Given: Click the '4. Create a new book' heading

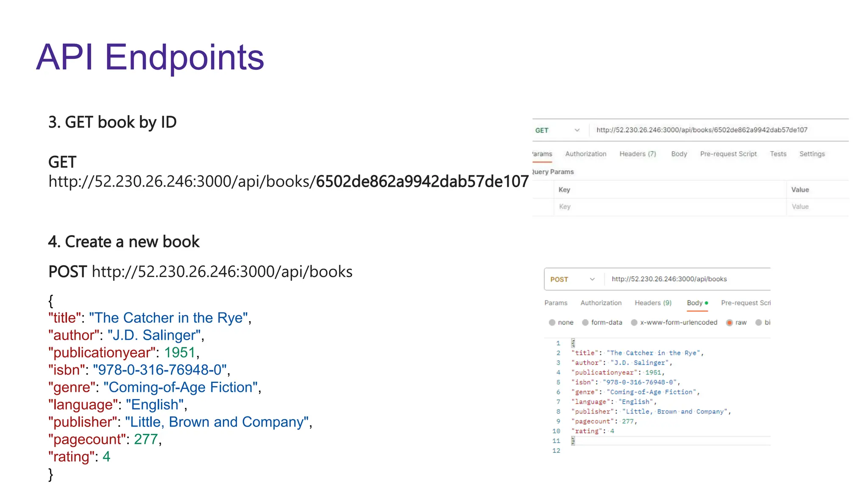Looking at the screenshot, I should point(124,242).
